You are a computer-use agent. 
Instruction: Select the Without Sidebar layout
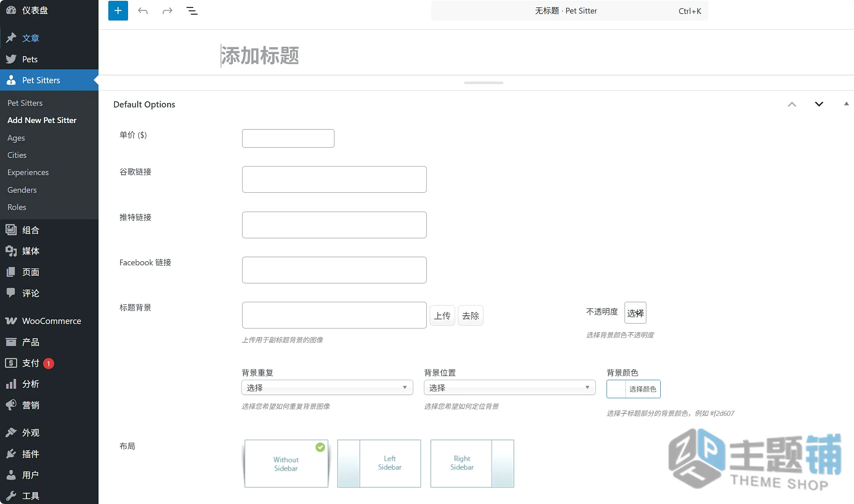pos(286,463)
